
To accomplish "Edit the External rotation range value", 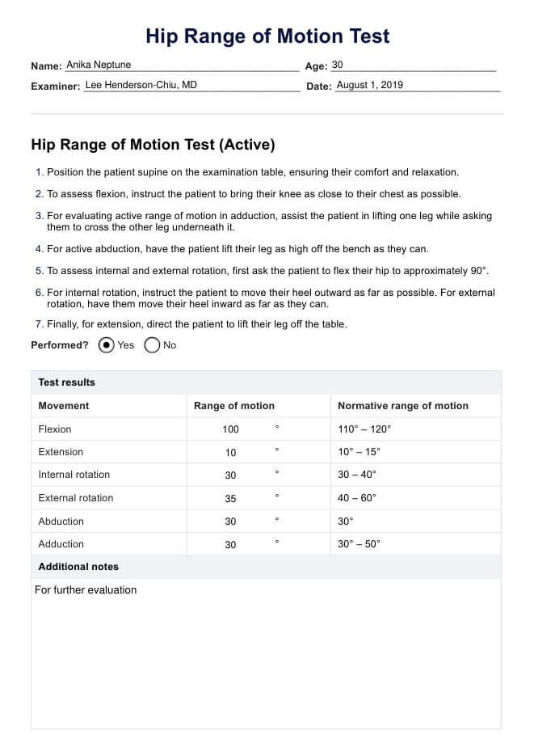I will [x=231, y=499].
